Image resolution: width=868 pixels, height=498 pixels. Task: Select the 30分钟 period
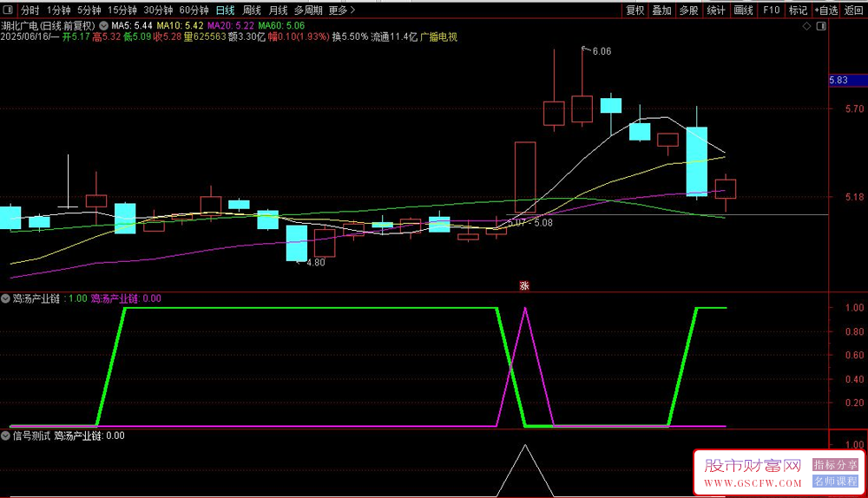click(158, 10)
